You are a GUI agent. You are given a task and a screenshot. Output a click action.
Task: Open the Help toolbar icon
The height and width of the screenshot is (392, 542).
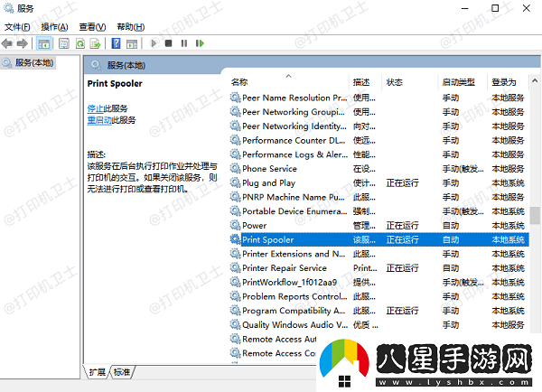click(116, 42)
